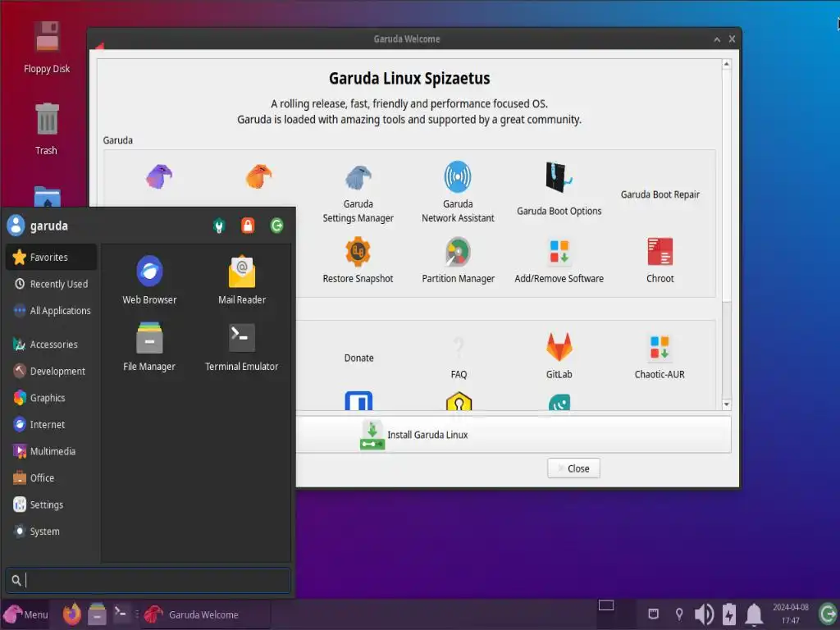Open the power manager battery icon
Viewport: 840px width, 630px height.
729,614
